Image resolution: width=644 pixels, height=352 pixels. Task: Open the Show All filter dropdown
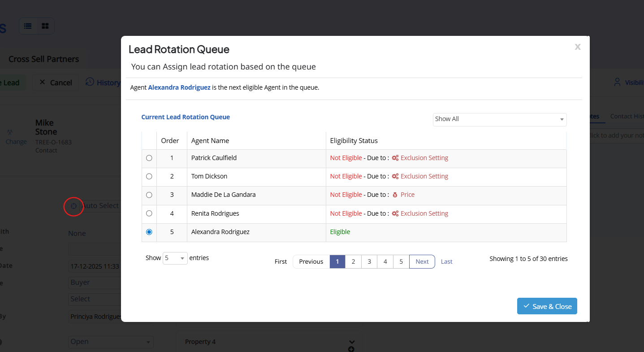click(499, 119)
